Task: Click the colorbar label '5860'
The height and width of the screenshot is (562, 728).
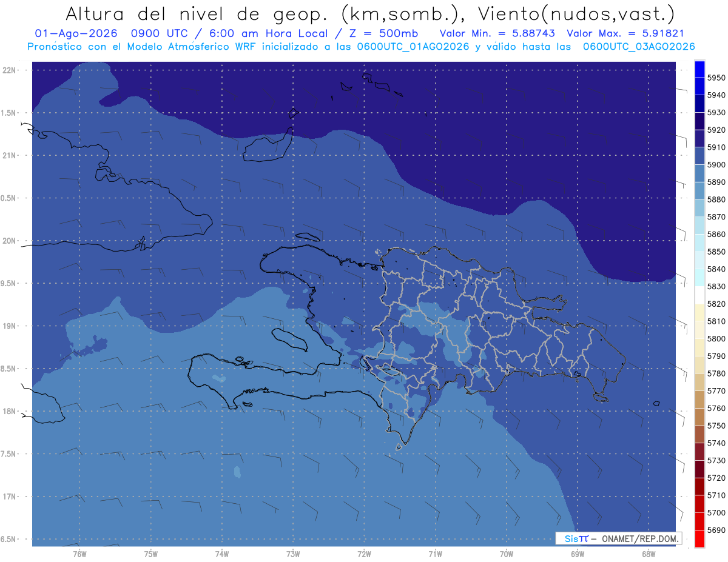Action: (x=716, y=234)
